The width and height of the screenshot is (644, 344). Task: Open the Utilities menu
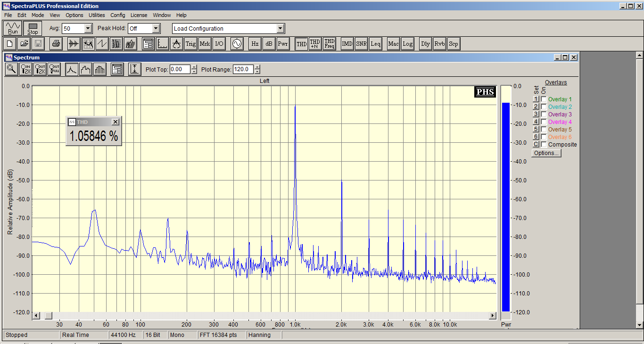(97, 15)
